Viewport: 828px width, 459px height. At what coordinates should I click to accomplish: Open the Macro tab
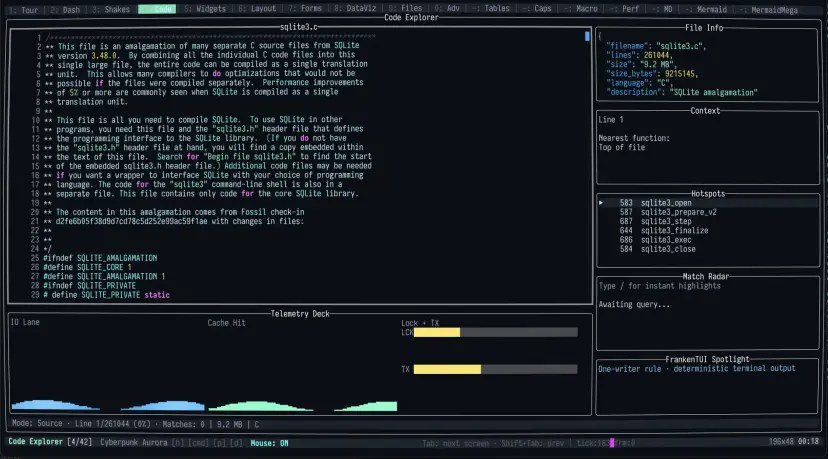tap(580, 9)
